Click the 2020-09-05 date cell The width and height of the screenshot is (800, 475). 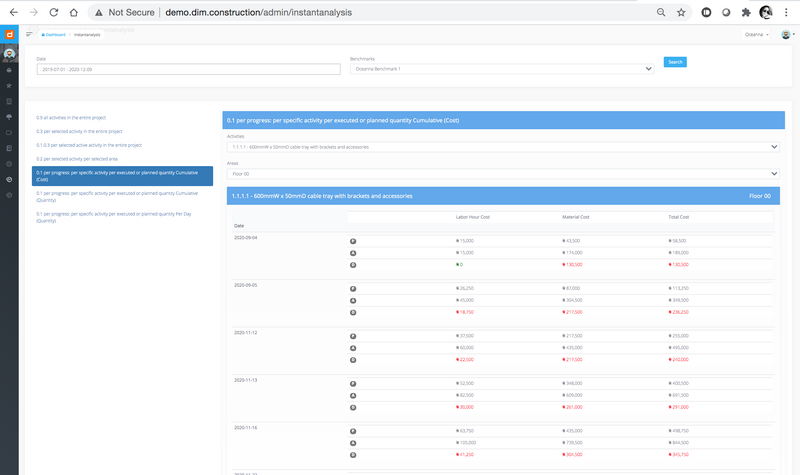245,285
